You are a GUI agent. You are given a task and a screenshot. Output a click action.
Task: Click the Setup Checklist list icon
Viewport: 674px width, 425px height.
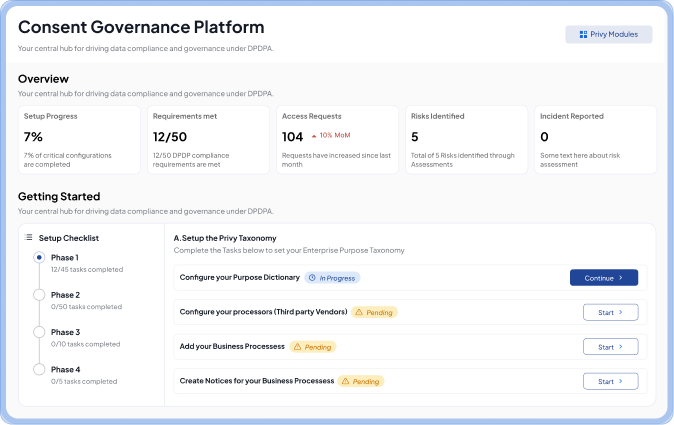(28, 237)
